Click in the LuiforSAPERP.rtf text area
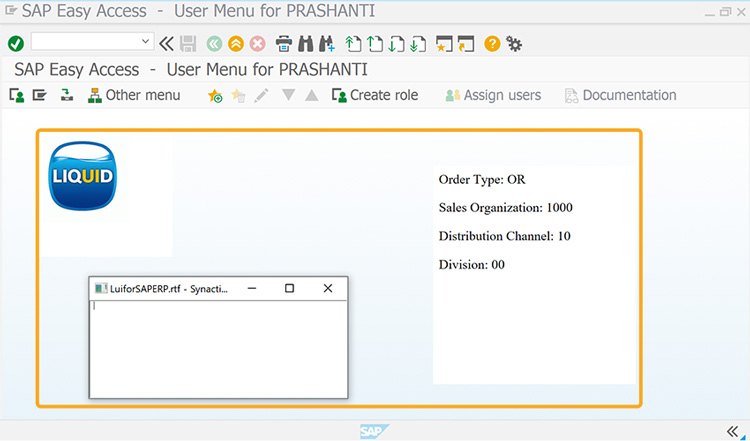Image resolution: width=750 pixels, height=441 pixels. tap(218, 349)
